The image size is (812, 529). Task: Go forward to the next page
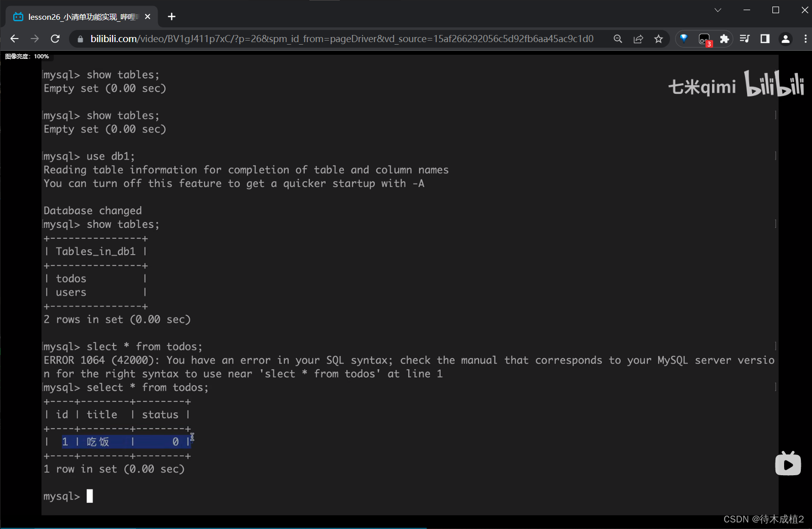pos(34,39)
